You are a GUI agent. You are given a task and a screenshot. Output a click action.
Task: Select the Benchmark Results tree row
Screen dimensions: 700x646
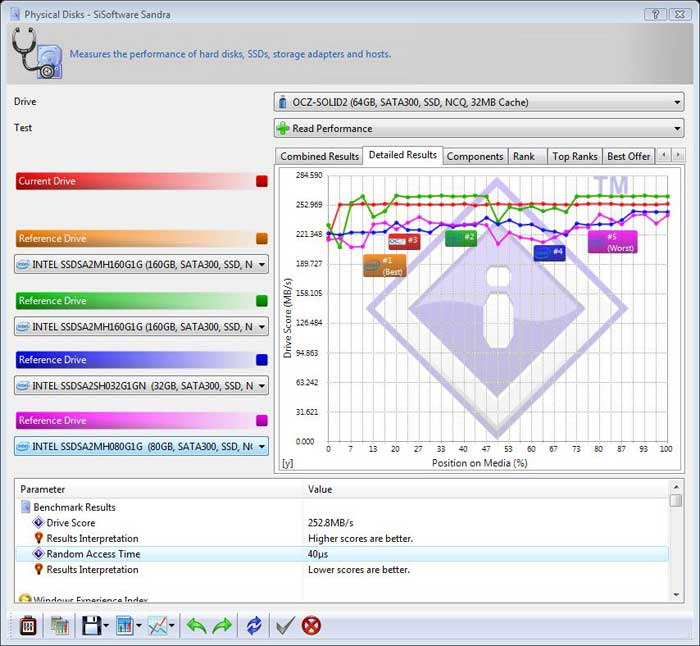(342, 507)
